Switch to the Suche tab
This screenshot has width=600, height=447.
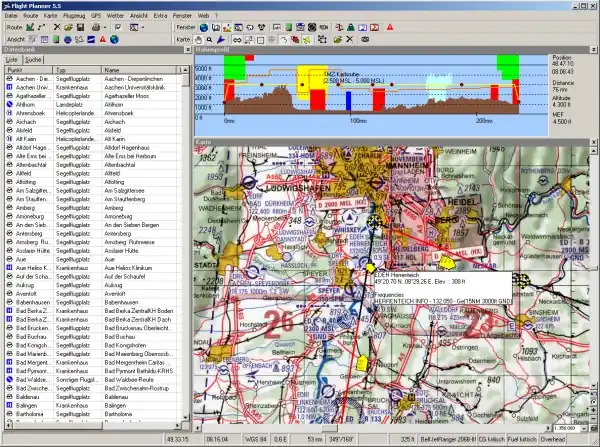point(33,60)
